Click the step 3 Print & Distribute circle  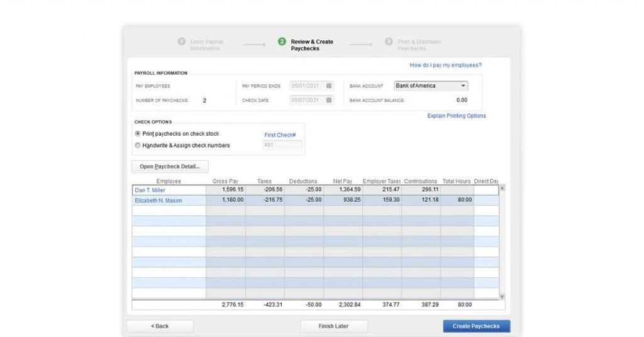[x=389, y=41]
